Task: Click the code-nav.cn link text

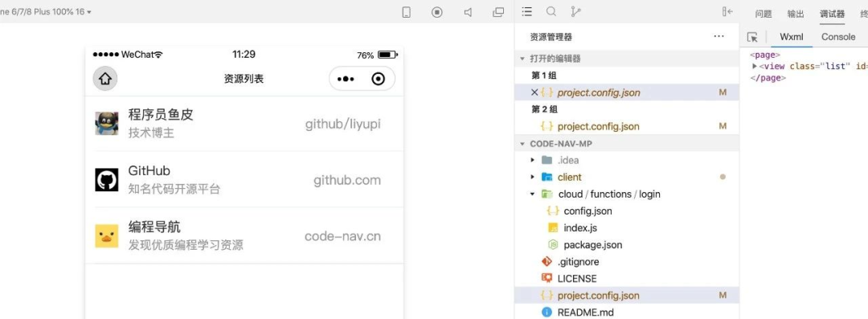Action: click(342, 236)
